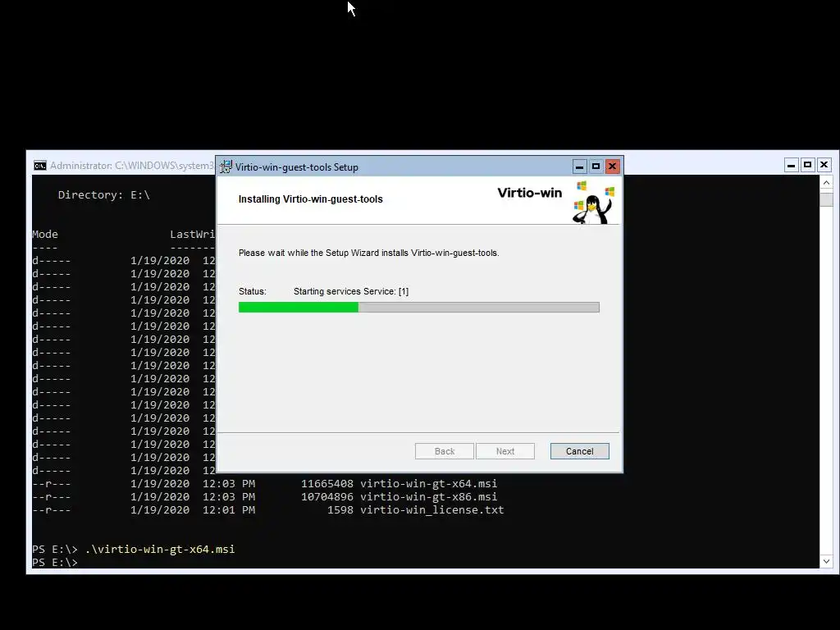The height and width of the screenshot is (630, 840).
Task: Click the Mode column header in console
Action: coord(45,234)
